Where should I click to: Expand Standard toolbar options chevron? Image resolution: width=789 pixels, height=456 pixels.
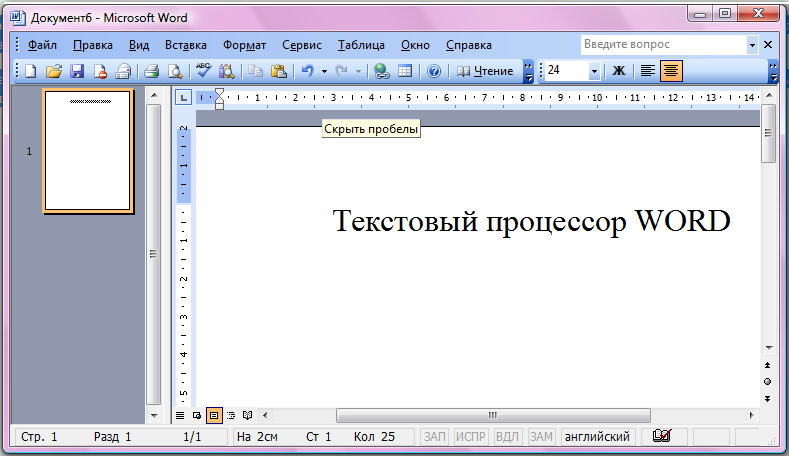tap(528, 71)
